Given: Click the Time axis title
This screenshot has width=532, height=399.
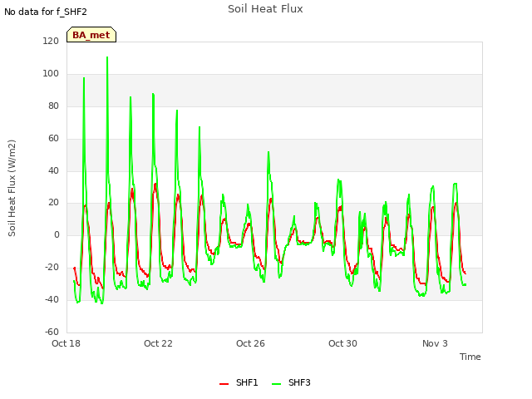Looking at the screenshot, I should pos(470,357).
